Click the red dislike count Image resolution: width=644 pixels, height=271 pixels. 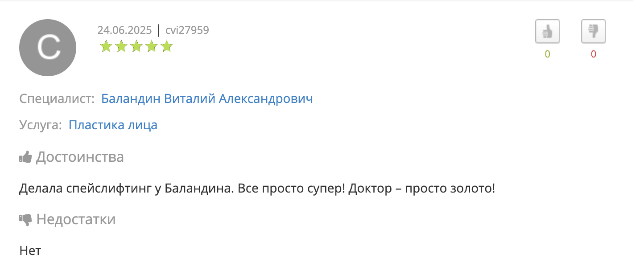pos(593,54)
